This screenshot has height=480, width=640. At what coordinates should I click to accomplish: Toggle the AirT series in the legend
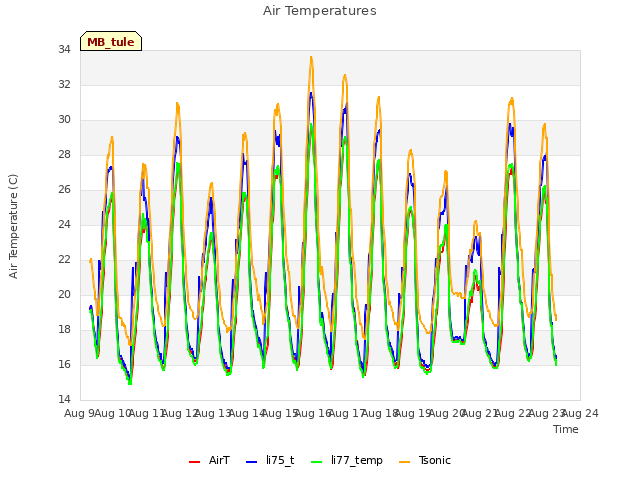coord(209,460)
